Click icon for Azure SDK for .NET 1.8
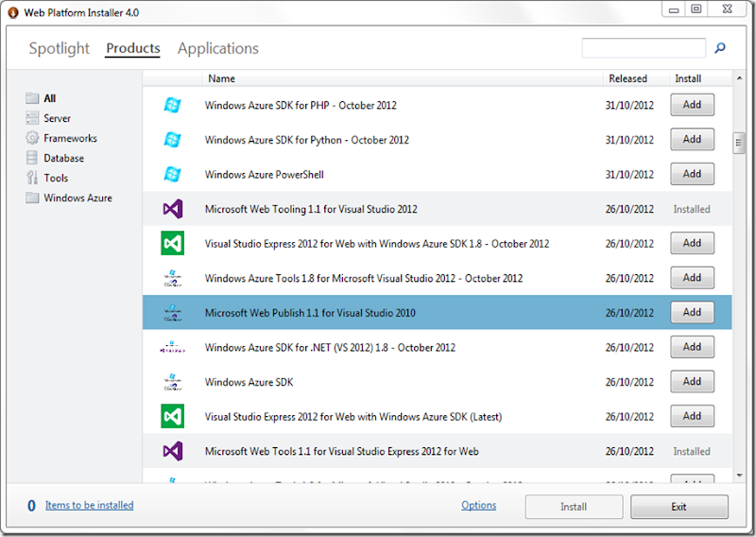Viewport: 756px width, 537px height. (x=173, y=347)
